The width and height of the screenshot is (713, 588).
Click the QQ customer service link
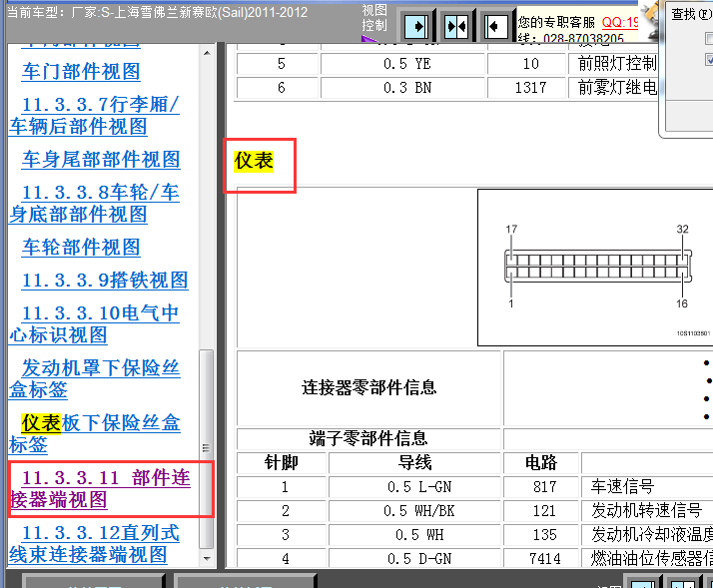coord(620,22)
